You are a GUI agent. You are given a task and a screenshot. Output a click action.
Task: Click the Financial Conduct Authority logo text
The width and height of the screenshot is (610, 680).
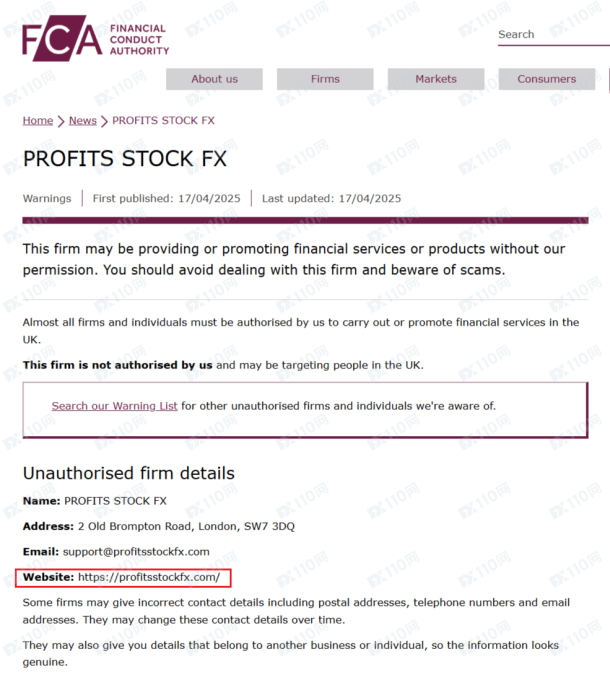pyautogui.click(x=139, y=40)
